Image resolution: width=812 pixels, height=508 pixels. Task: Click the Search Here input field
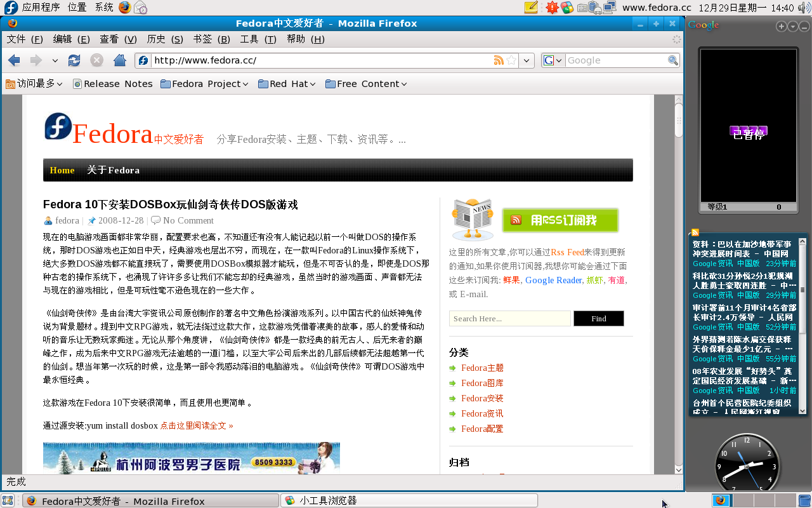tap(509, 319)
